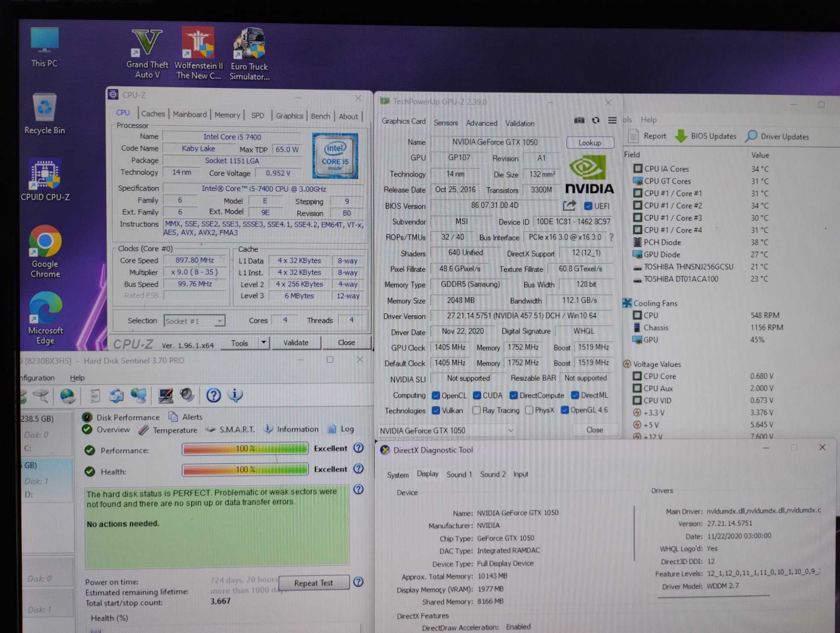This screenshot has width=840, height=633.
Task: Toggle the Ray Tracing checkbox
Action: [x=476, y=410]
